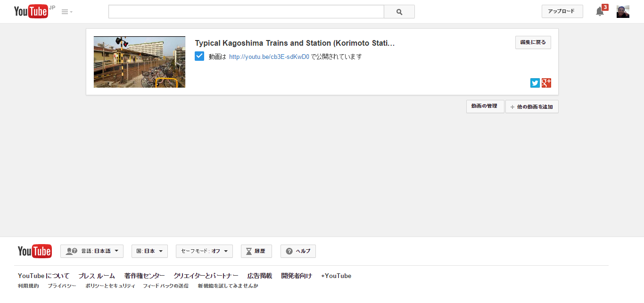644x303 pixels.
Task: Click the footer YouTube logo
Action: (34, 251)
